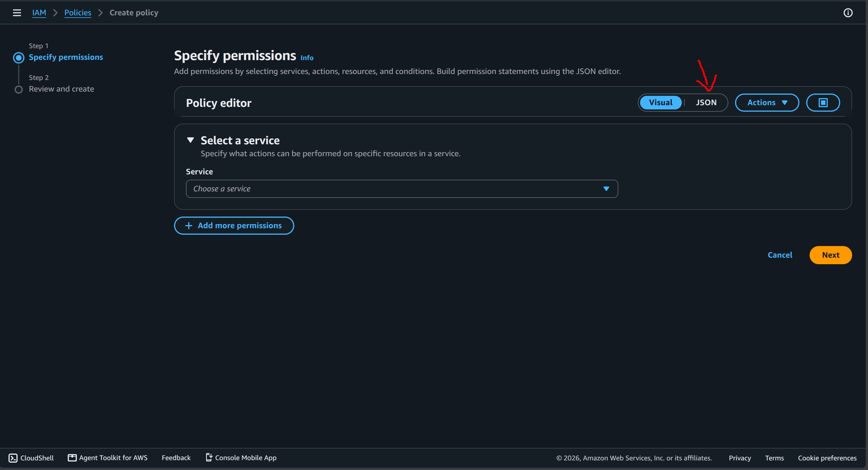This screenshot has width=868, height=470.
Task: Expand the Actions dropdown menu
Action: tap(767, 102)
